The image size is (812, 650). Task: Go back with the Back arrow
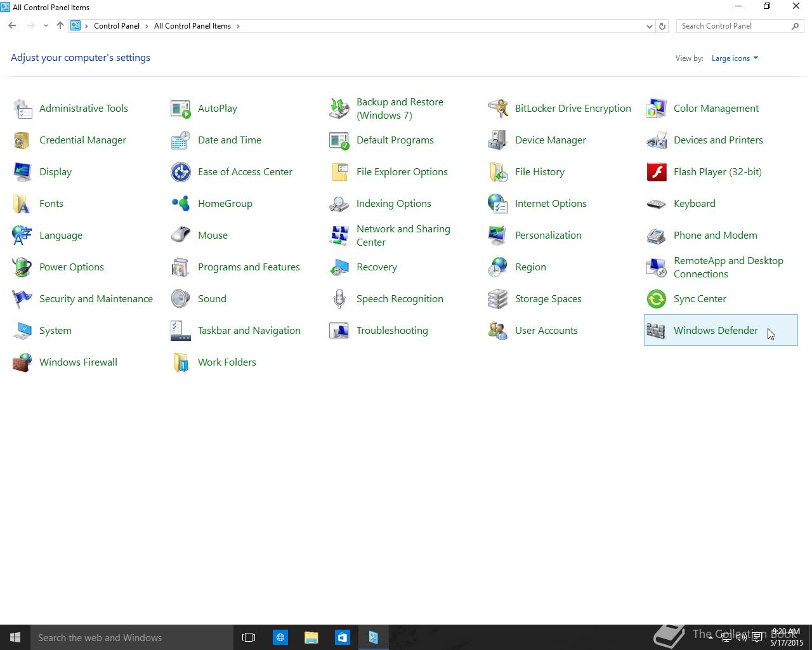tap(12, 26)
